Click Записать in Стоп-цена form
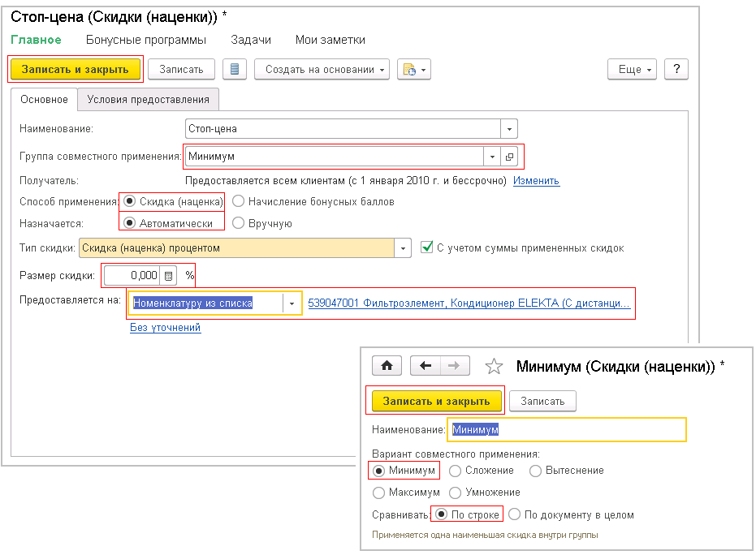756x555 pixels. coord(181,70)
